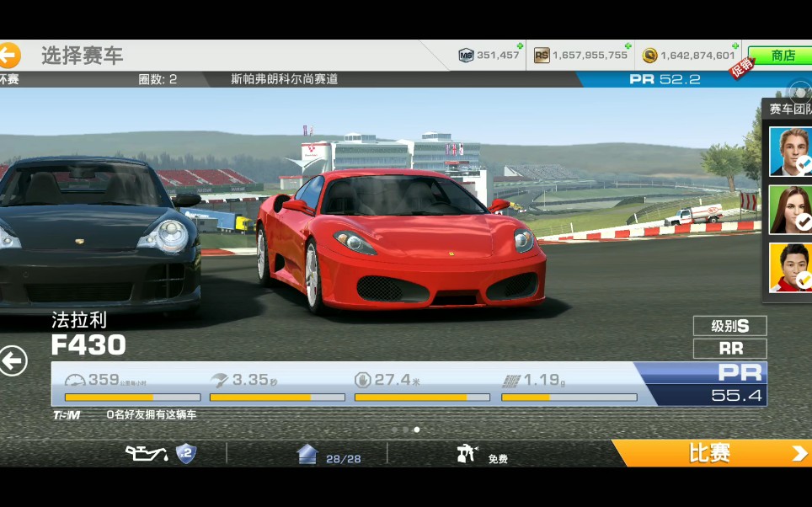Toggle the blond male crew member

pyautogui.click(x=790, y=152)
